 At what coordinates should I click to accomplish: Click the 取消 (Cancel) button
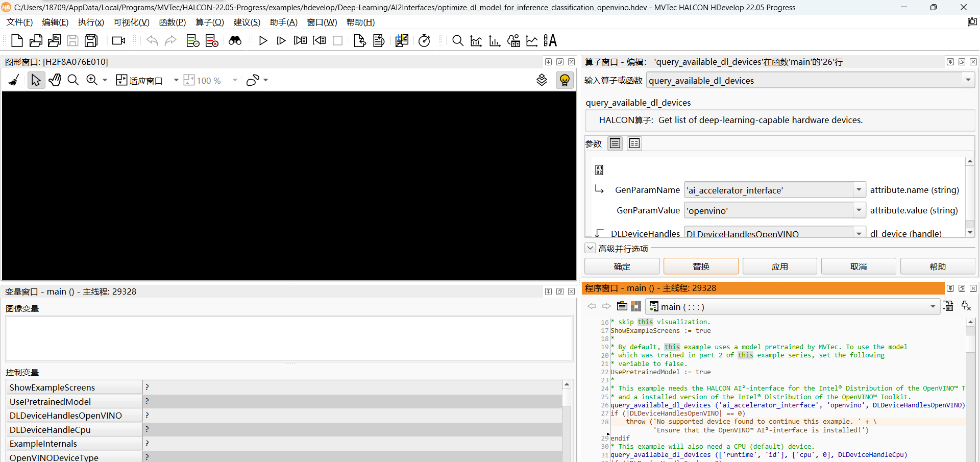[x=859, y=266]
